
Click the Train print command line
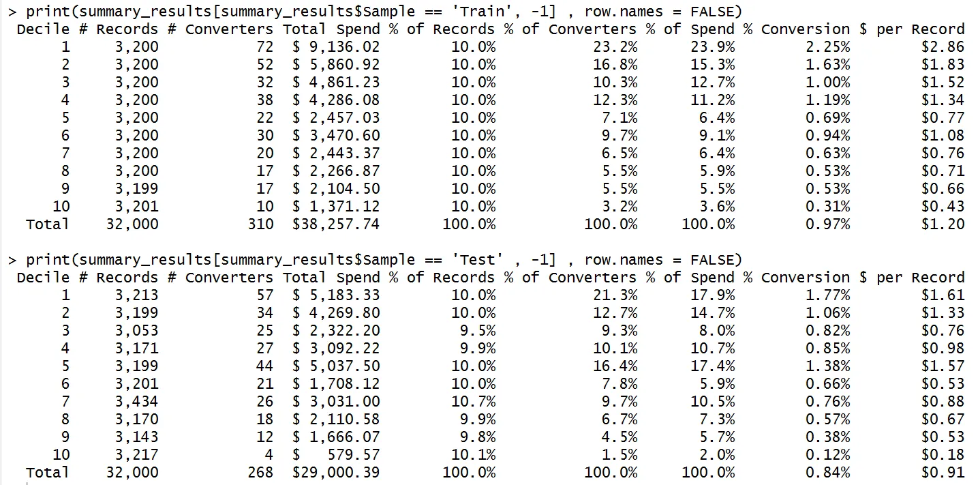click(x=375, y=11)
